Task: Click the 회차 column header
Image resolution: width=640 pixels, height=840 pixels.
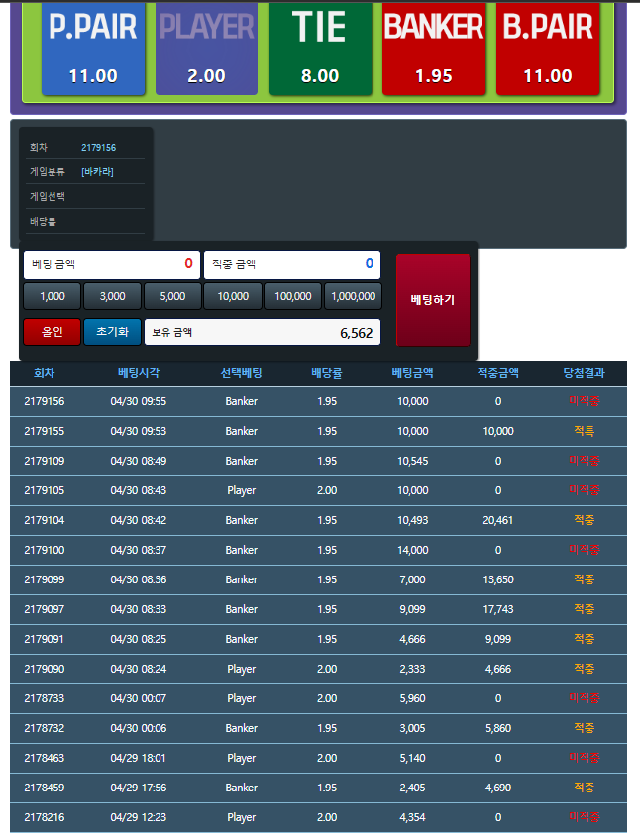Action: 44,373
